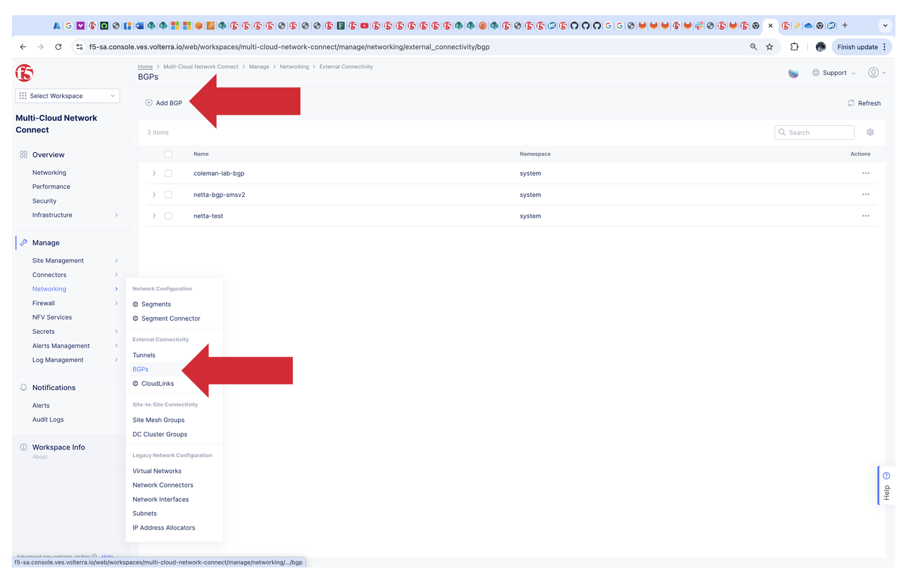Click the Notifications bell icon
This screenshot has width=917, height=588.
tap(23, 387)
